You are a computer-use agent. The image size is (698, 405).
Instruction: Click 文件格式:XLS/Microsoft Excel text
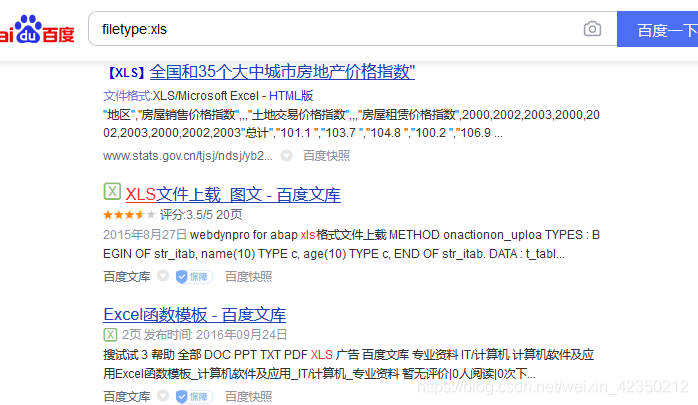pos(181,96)
